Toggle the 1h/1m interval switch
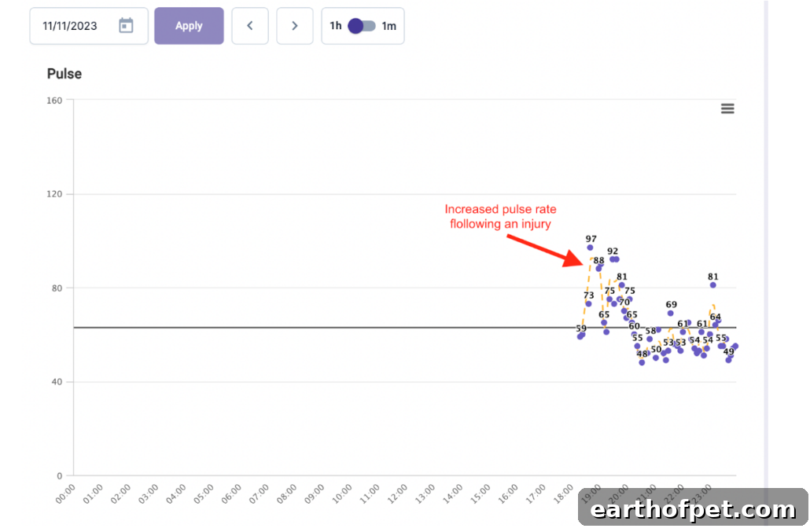This screenshot has height=532, width=810. pyautogui.click(x=361, y=26)
